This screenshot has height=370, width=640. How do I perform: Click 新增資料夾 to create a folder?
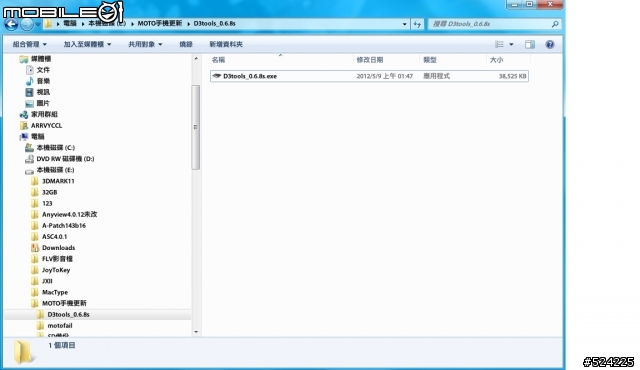pos(226,44)
